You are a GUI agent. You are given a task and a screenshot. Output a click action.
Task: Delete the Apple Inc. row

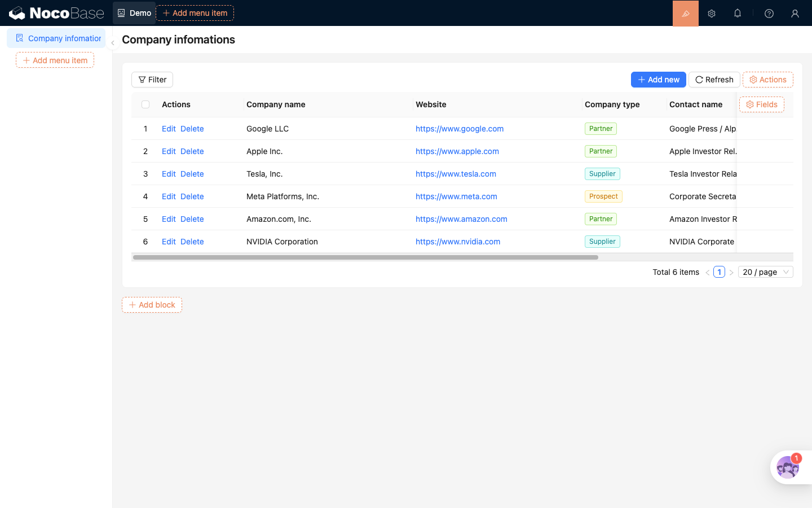click(x=192, y=151)
